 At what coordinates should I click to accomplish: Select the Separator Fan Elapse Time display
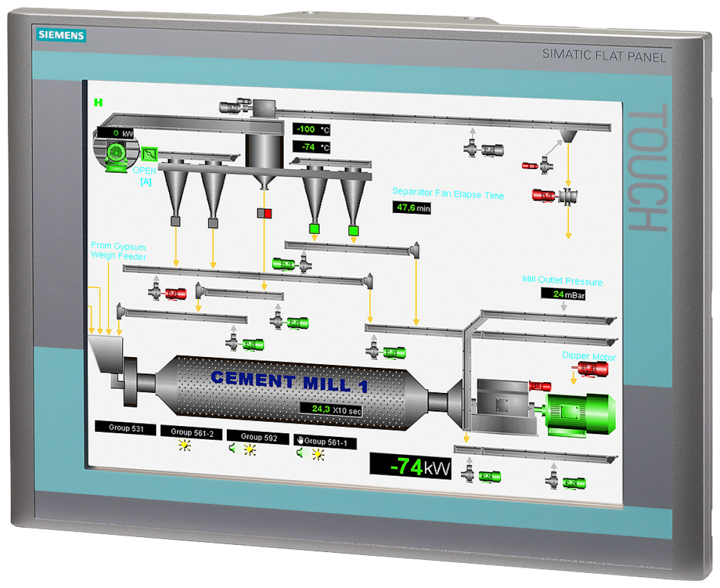[x=413, y=208]
